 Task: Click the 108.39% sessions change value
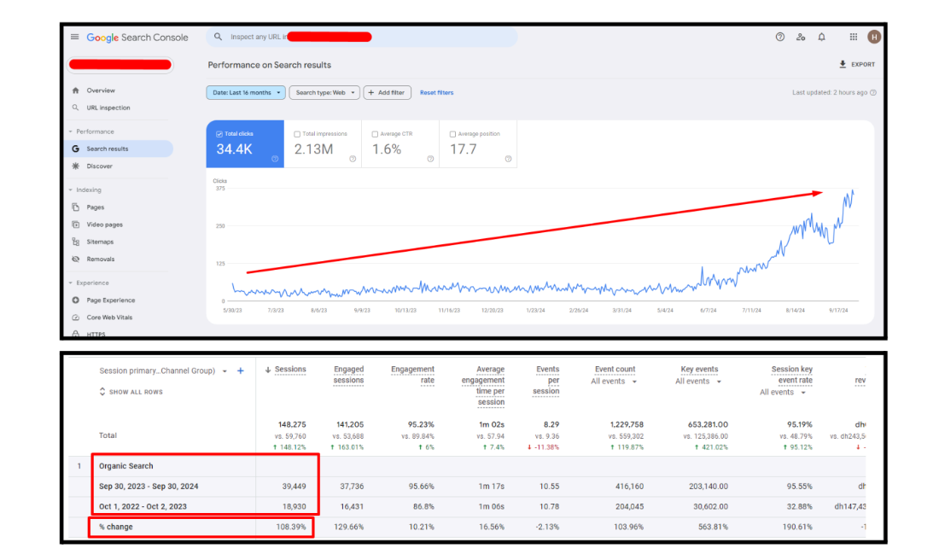(x=291, y=527)
